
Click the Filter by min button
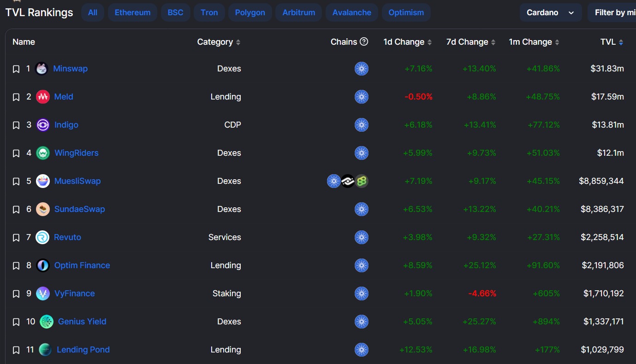coord(612,12)
